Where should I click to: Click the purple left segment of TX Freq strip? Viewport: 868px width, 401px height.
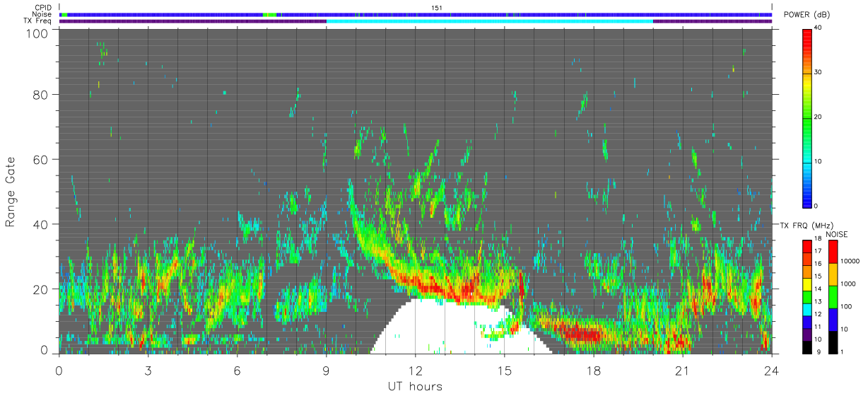(x=193, y=21)
